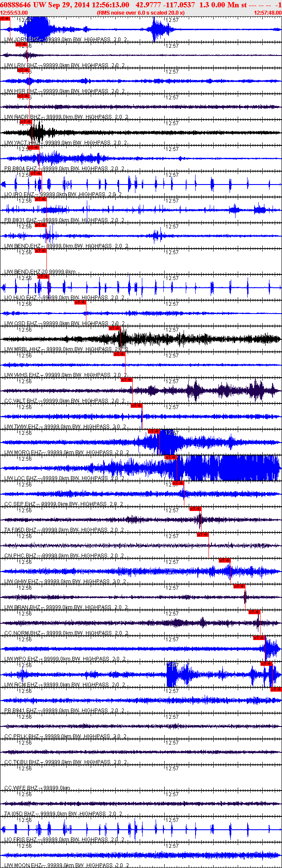Click red pick marker on UO.IRO trace
This screenshot has width=282, height=868.
36,173
